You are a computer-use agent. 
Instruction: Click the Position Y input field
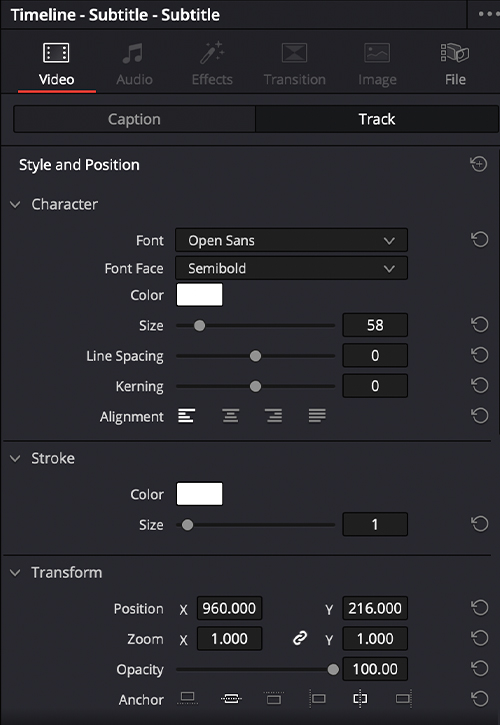tap(375, 608)
